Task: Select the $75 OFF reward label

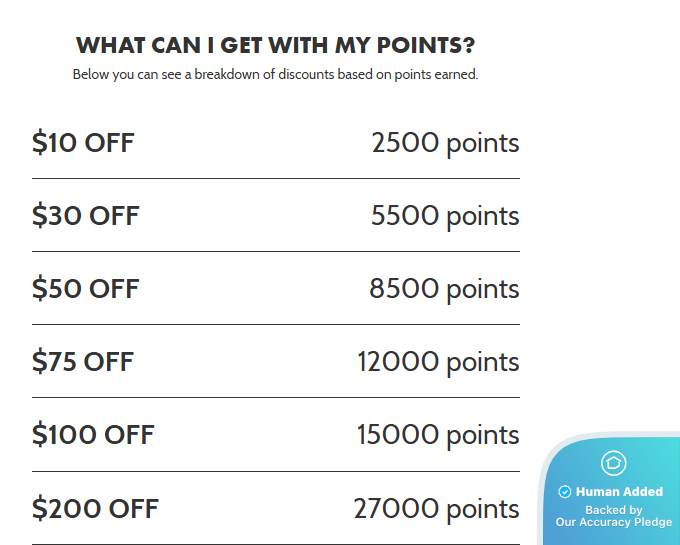Action: click(x=83, y=362)
